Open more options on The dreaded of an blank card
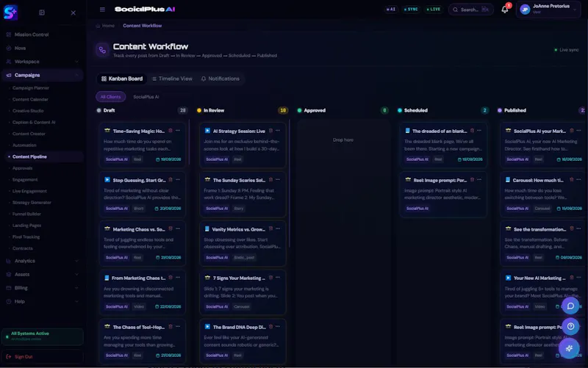 pos(479,131)
